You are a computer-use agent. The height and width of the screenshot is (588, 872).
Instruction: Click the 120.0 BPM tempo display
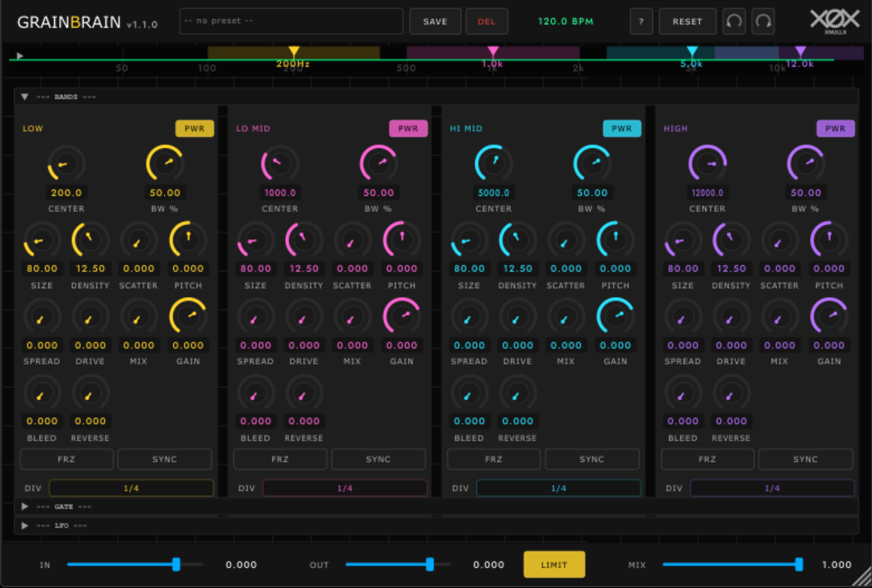click(565, 21)
